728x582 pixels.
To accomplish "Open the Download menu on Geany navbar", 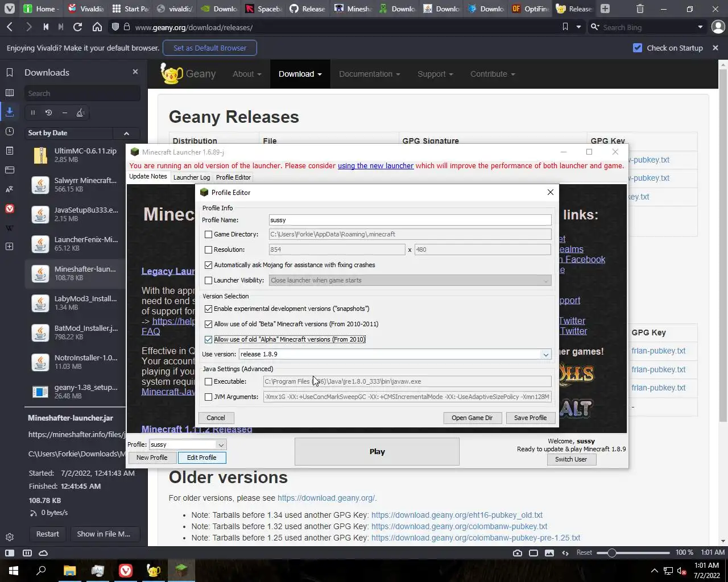I will [300, 74].
